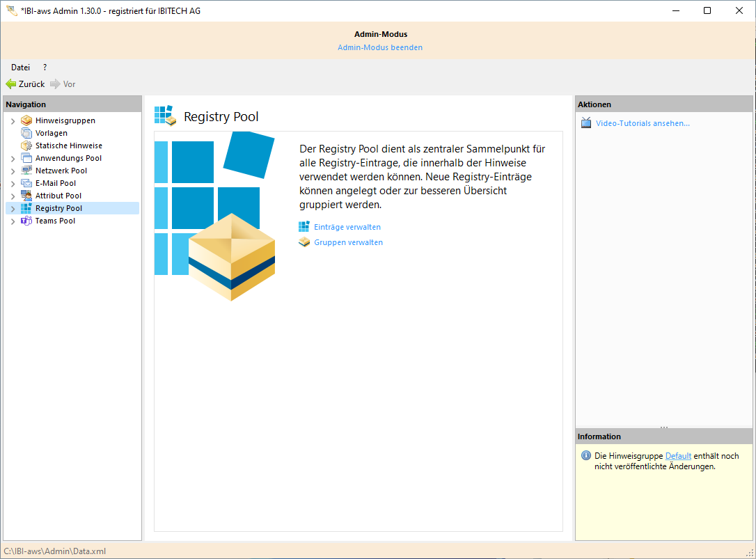
Task: Click the E-Mail Pool icon
Action: (x=26, y=183)
